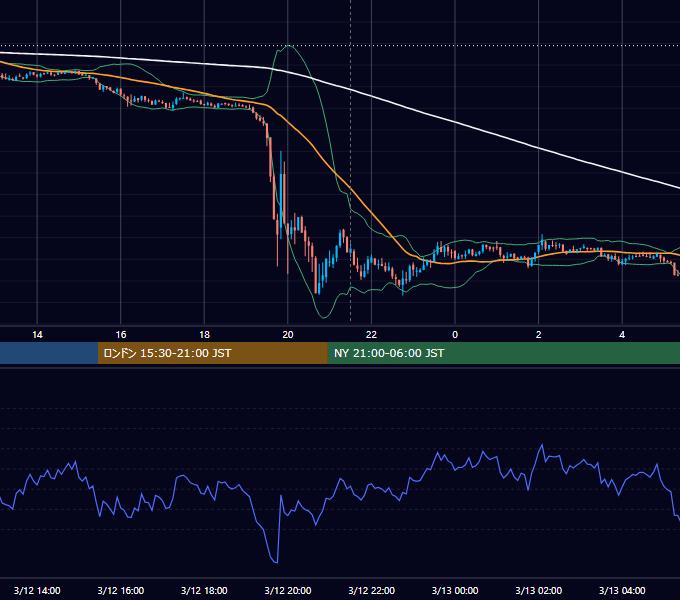Click the 22 hour label on the axis
The width and height of the screenshot is (680, 600).
[x=371, y=335]
